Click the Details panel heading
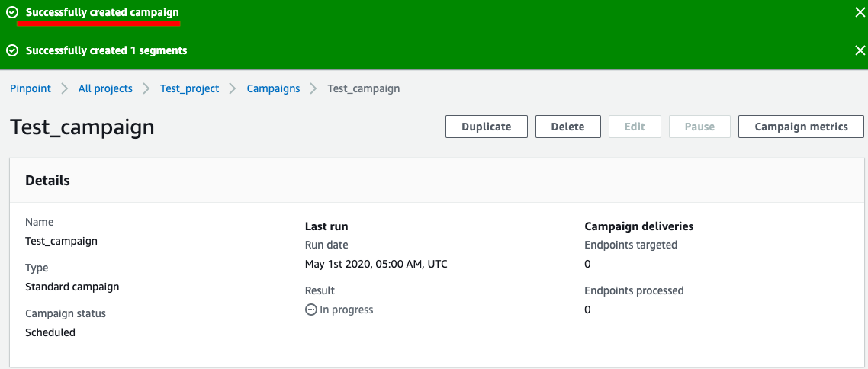Screen dimensions: 868x369 pyautogui.click(x=47, y=181)
